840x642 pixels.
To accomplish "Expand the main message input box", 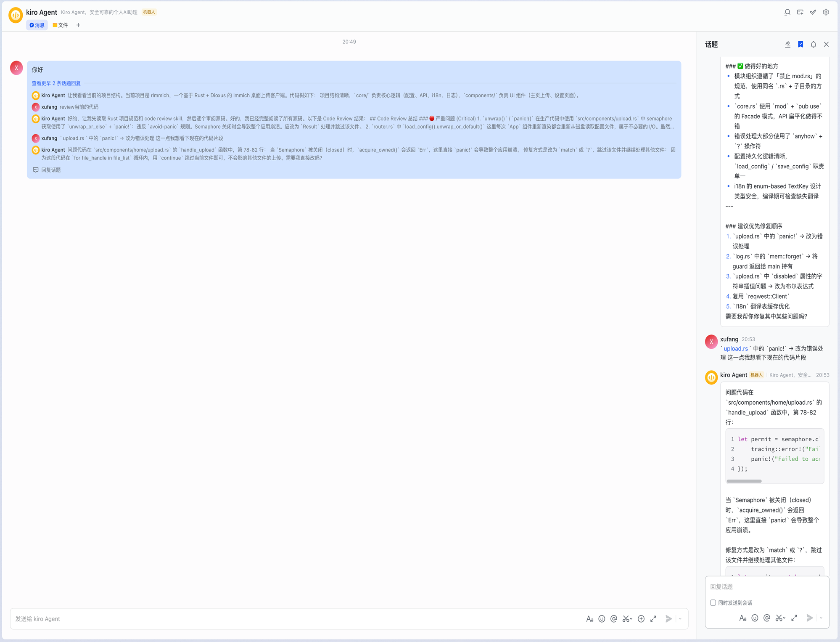I will tap(653, 618).
